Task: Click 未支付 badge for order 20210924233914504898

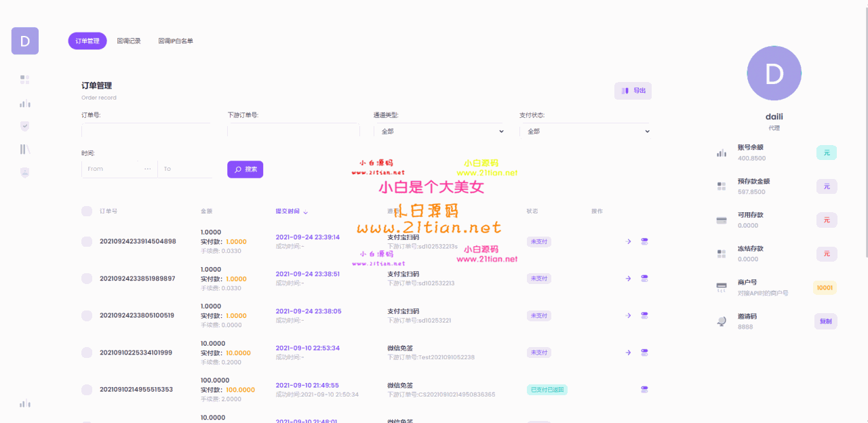Action: pyautogui.click(x=538, y=241)
